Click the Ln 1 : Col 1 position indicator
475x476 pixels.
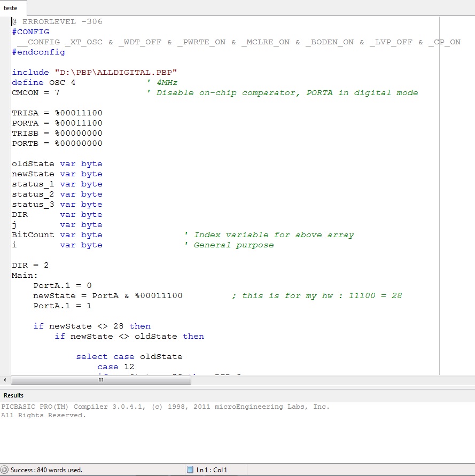coord(212,470)
